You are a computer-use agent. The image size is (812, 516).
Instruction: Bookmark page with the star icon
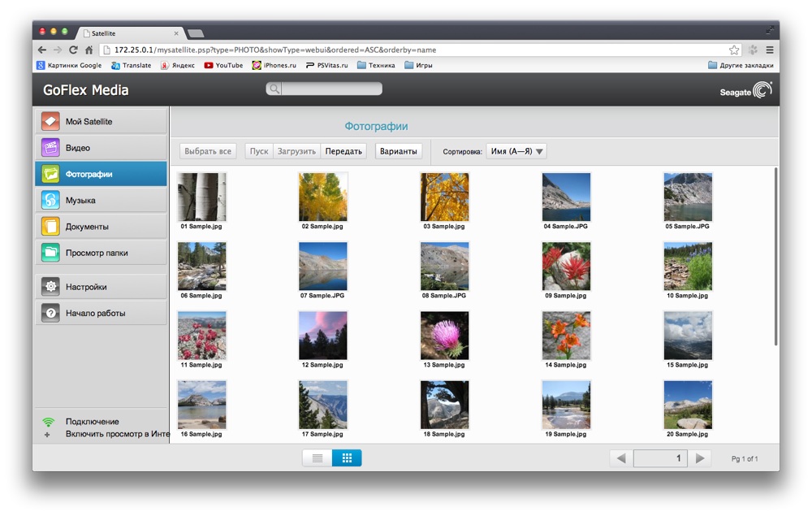click(734, 50)
